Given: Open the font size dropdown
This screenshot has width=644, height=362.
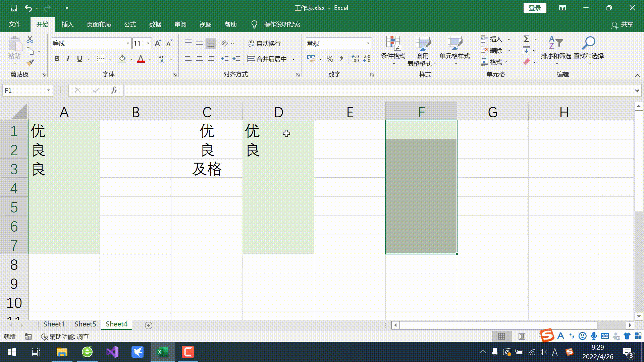Looking at the screenshot, I should [147, 43].
